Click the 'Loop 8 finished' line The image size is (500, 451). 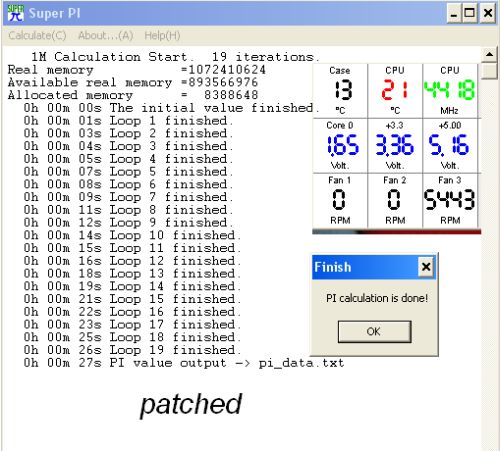click(x=128, y=210)
